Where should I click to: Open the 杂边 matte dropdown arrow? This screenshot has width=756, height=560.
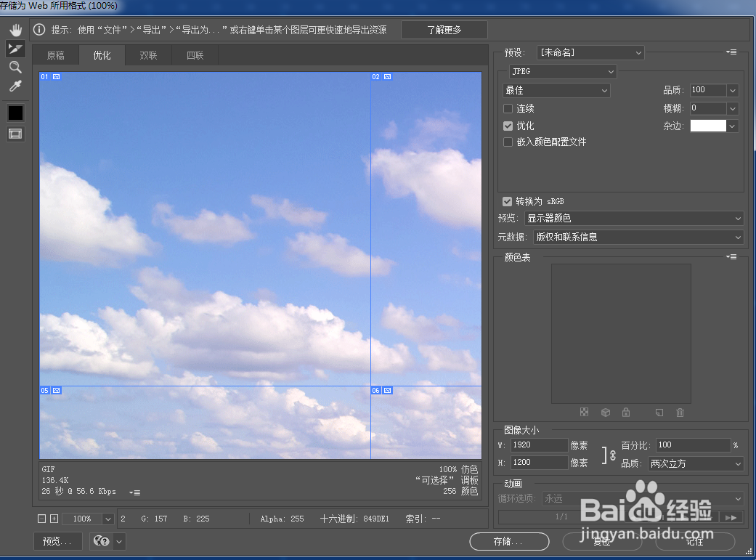733,126
